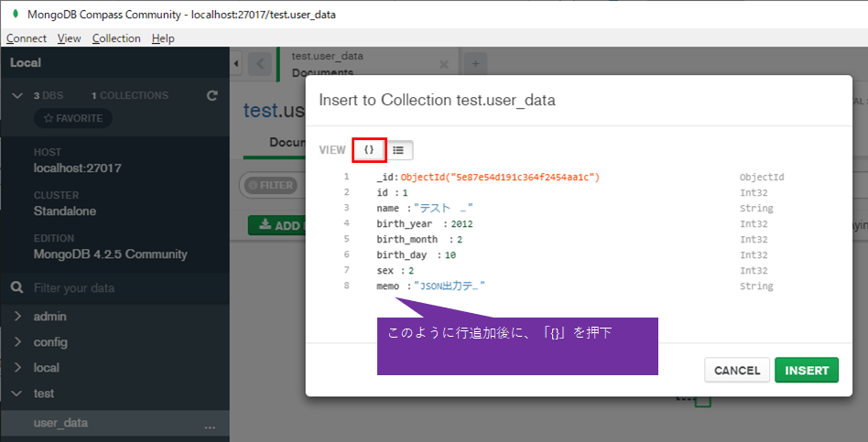Expand the admin database
This screenshot has width=868, height=442.
pos(17,317)
